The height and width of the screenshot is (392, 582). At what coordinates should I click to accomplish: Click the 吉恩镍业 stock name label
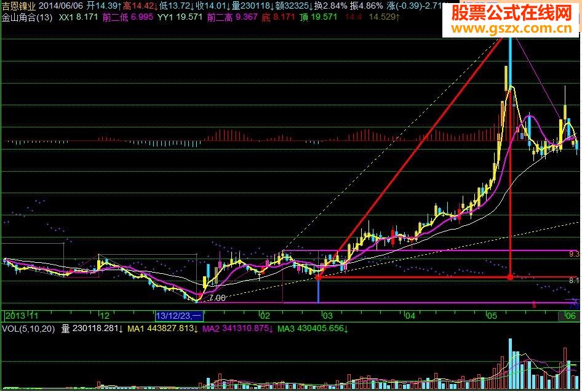tap(19, 6)
